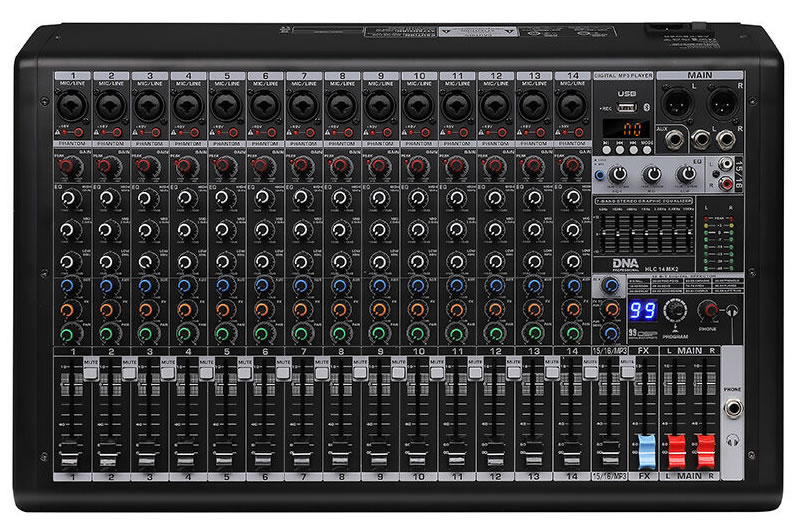Select the channel 14 MIC/LINE combo input jack
The width and height of the screenshot is (796, 520).
click(x=572, y=106)
